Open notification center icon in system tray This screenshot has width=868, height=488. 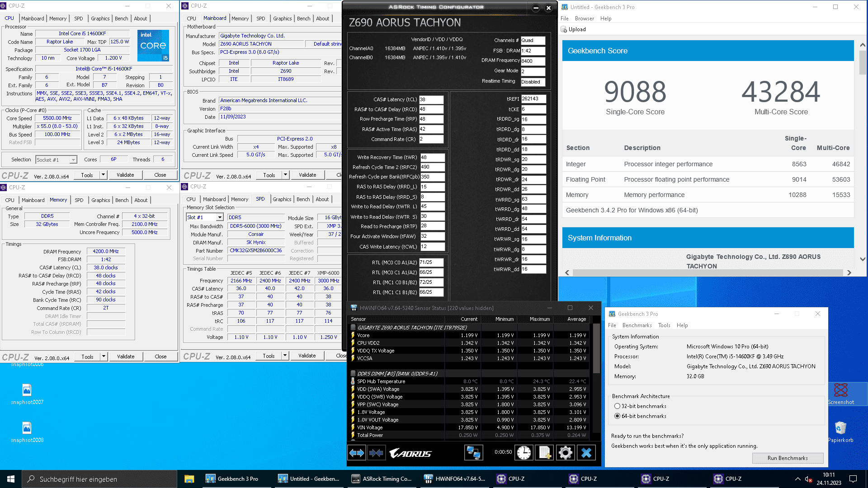pyautogui.click(x=853, y=479)
